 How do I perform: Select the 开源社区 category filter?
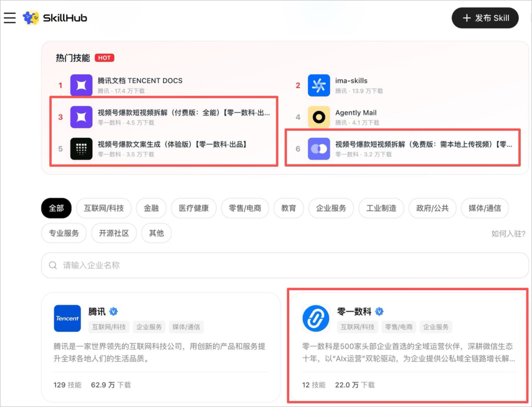[x=114, y=233]
